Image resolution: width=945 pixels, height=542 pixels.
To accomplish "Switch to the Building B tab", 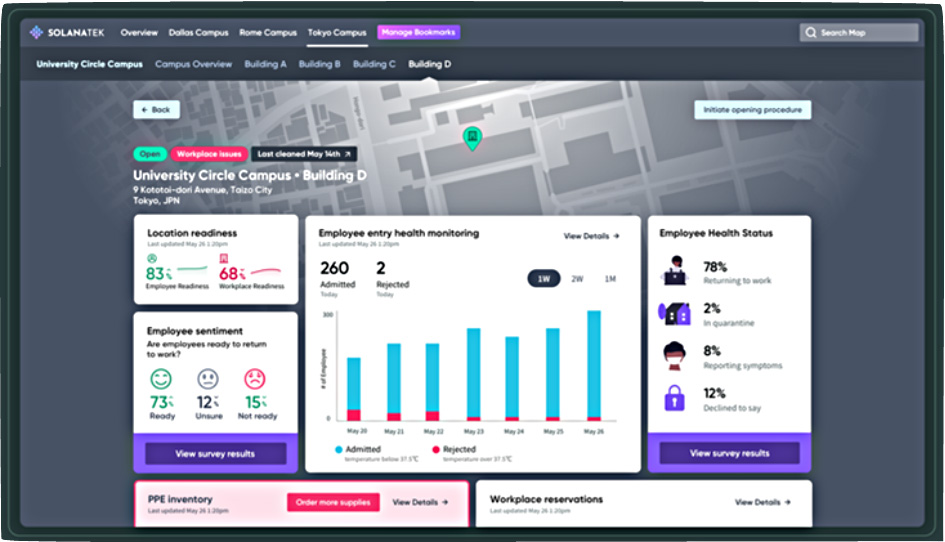I will [319, 64].
